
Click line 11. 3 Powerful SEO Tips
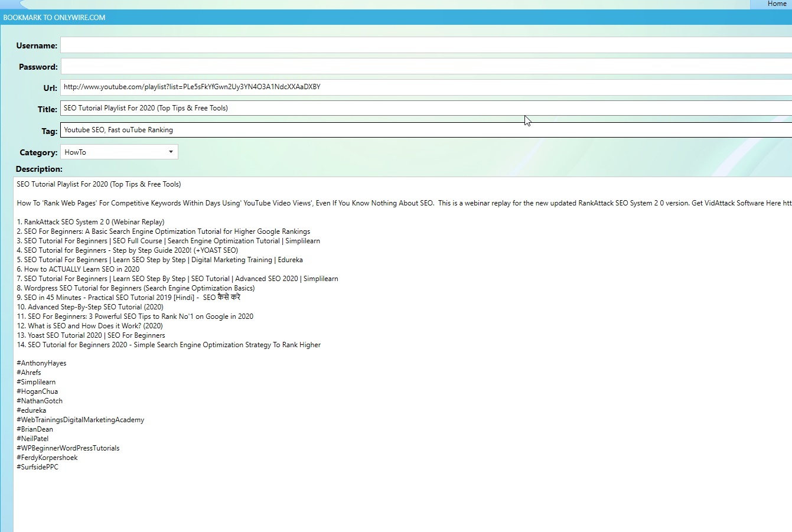pyautogui.click(x=135, y=316)
